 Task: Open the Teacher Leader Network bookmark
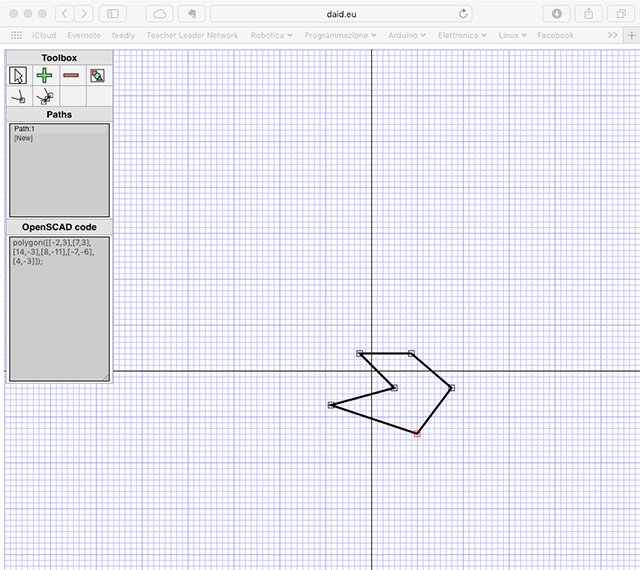pos(192,35)
